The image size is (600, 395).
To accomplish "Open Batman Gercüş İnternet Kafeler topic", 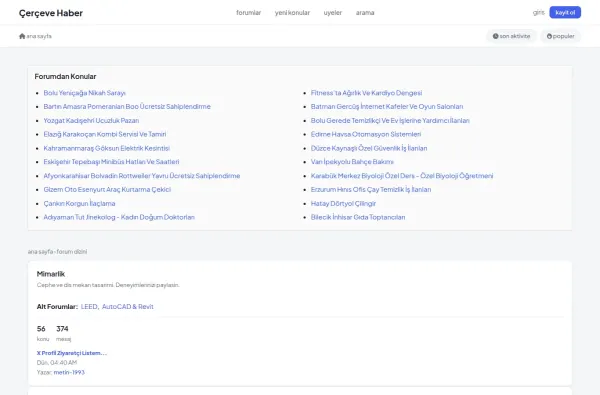I will coord(387,106).
